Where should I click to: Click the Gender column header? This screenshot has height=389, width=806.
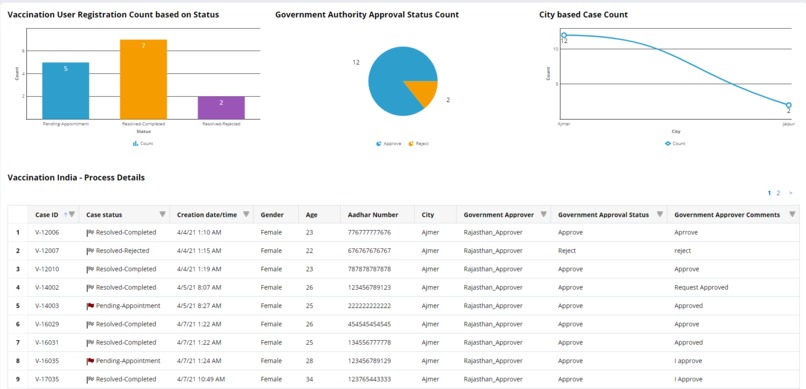click(x=272, y=215)
